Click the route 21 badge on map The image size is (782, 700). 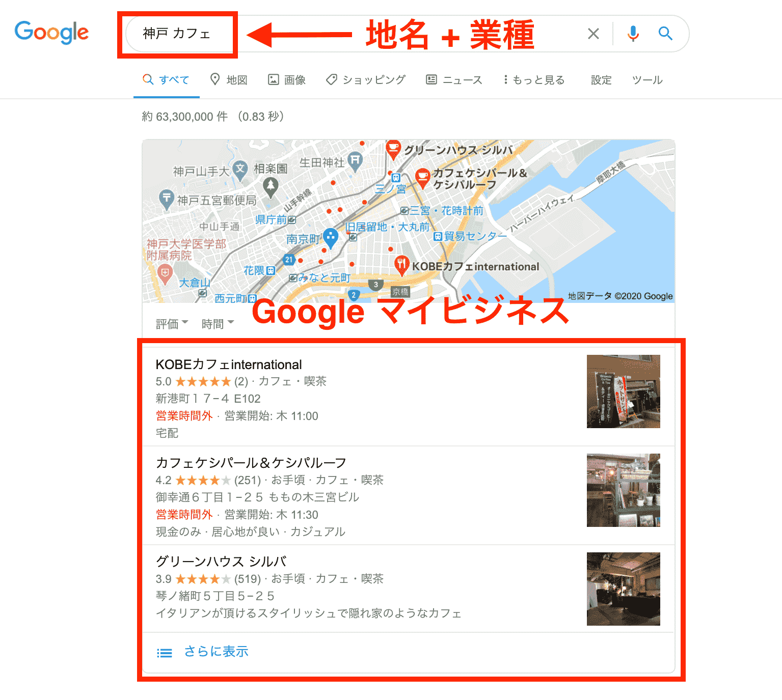289,260
